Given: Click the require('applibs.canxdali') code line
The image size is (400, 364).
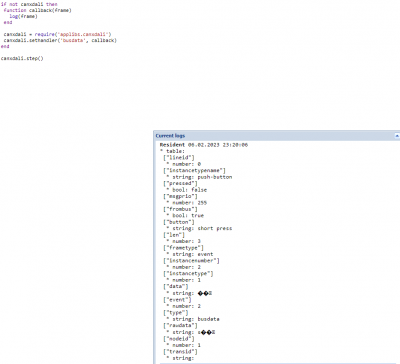Looking at the screenshot, I should tap(57, 34).
